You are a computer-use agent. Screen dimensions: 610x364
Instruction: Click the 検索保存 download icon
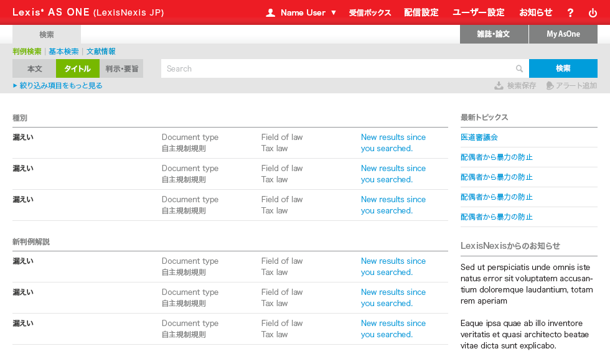(x=499, y=86)
